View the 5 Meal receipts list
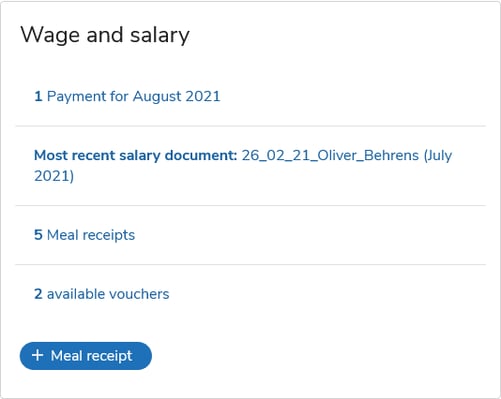 85,235
